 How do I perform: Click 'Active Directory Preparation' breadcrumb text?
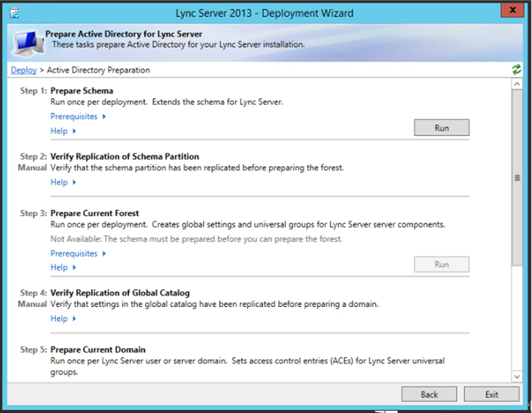98,70
